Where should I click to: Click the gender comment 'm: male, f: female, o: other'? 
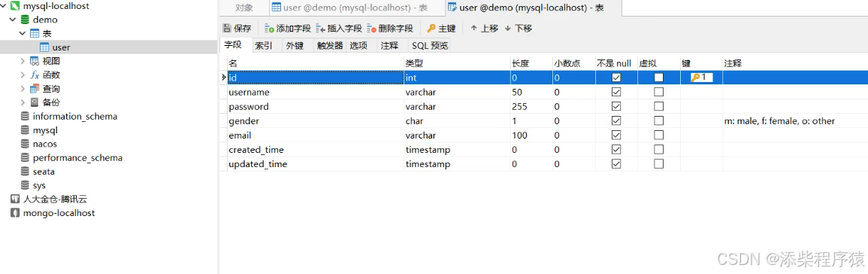pyautogui.click(x=779, y=121)
